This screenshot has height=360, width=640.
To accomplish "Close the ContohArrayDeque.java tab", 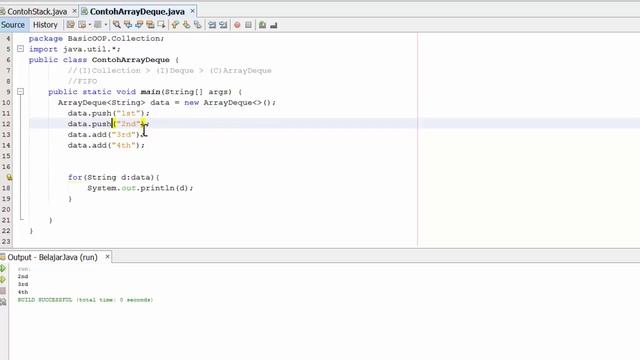I will (192, 11).
